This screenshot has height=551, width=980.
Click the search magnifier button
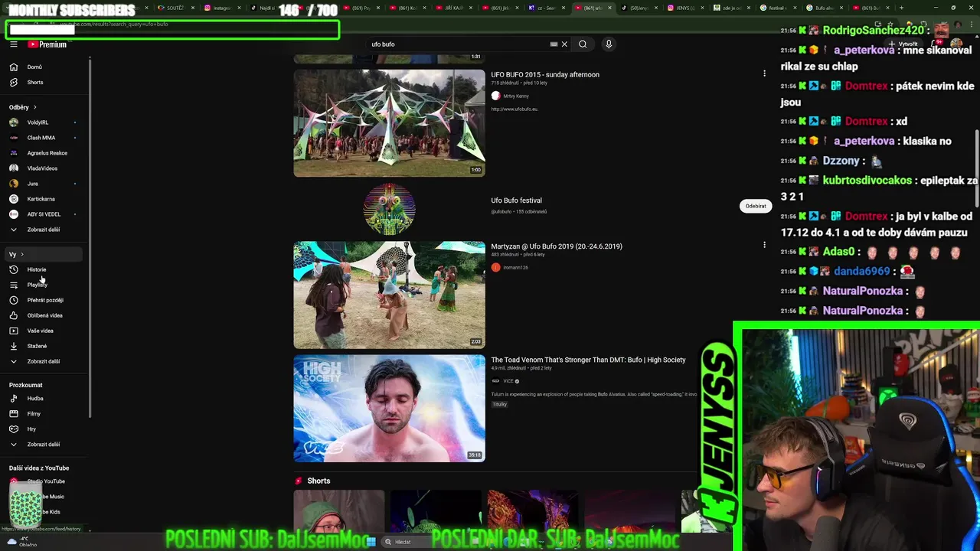click(583, 44)
